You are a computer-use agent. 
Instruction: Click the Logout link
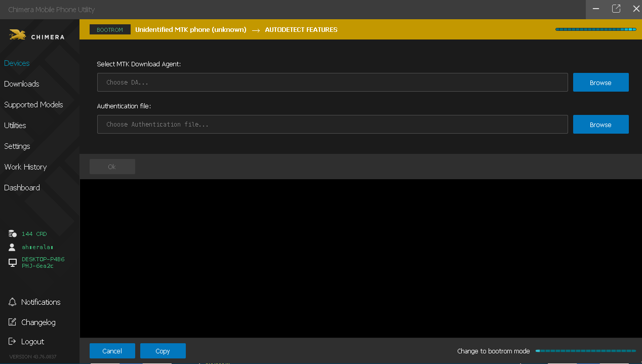click(33, 342)
